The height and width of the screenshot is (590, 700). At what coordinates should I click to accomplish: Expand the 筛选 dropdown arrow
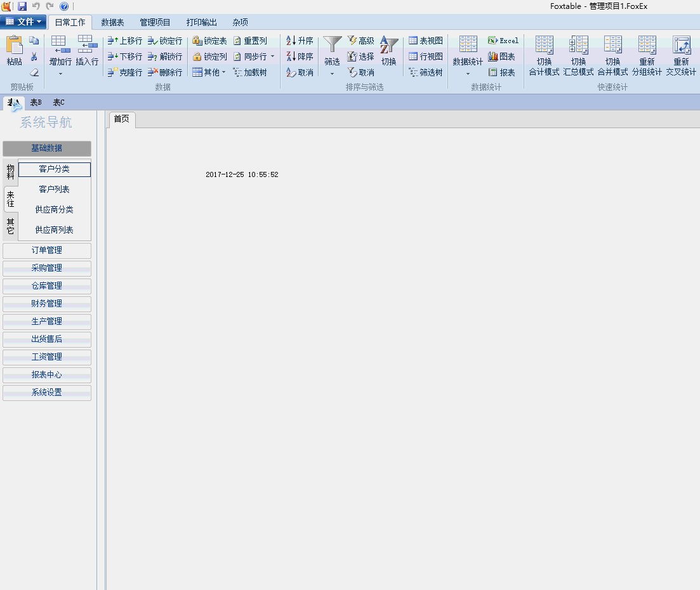[x=332, y=74]
